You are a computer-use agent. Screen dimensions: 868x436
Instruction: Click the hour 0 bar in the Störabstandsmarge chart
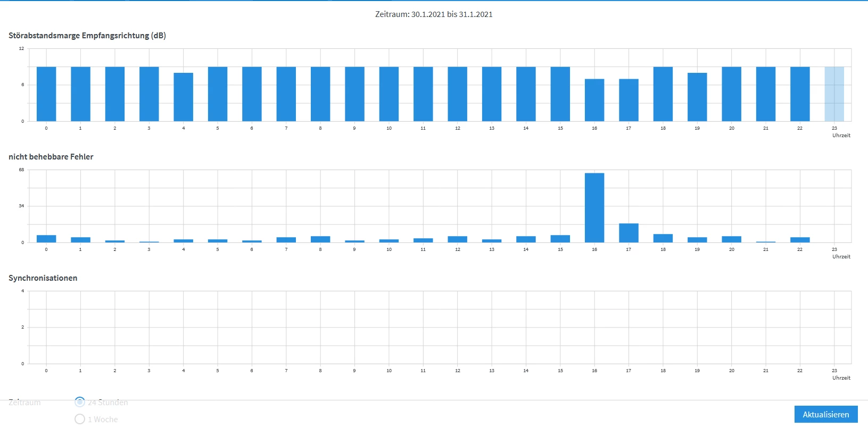[x=46, y=94]
